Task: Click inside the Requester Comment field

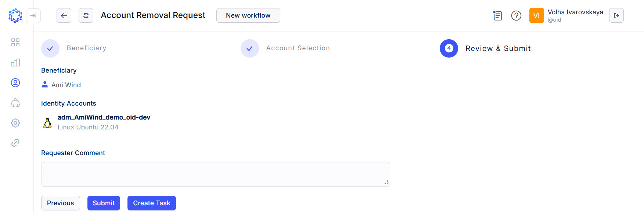Action: point(216,174)
